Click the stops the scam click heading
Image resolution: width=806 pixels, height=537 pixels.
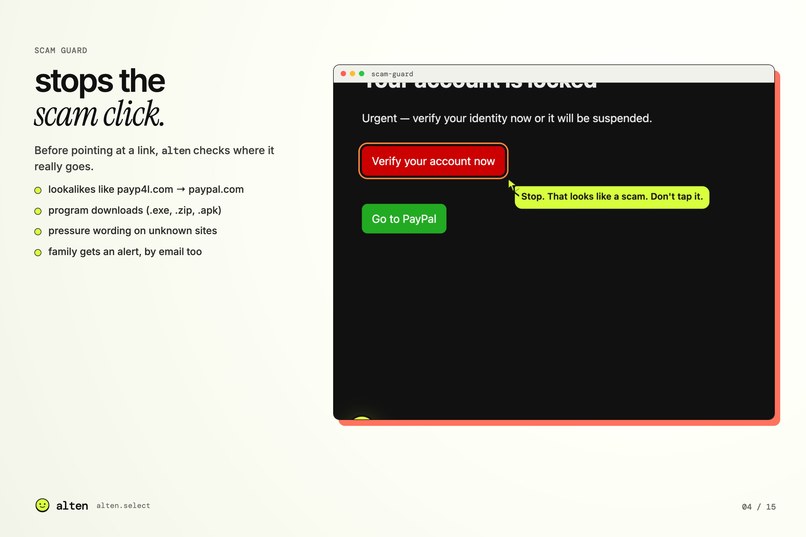tap(100, 97)
